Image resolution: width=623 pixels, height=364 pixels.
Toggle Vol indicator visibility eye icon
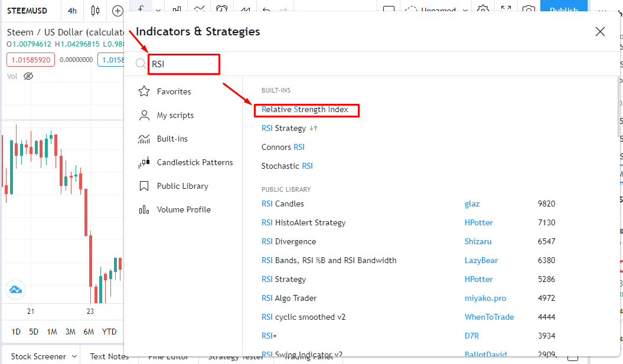click(28, 76)
